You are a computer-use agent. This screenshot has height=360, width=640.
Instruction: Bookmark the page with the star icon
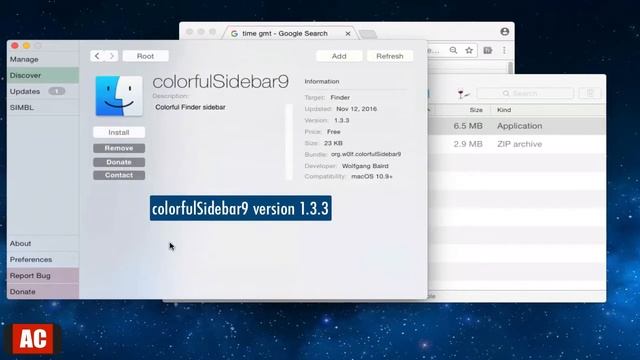(469, 50)
